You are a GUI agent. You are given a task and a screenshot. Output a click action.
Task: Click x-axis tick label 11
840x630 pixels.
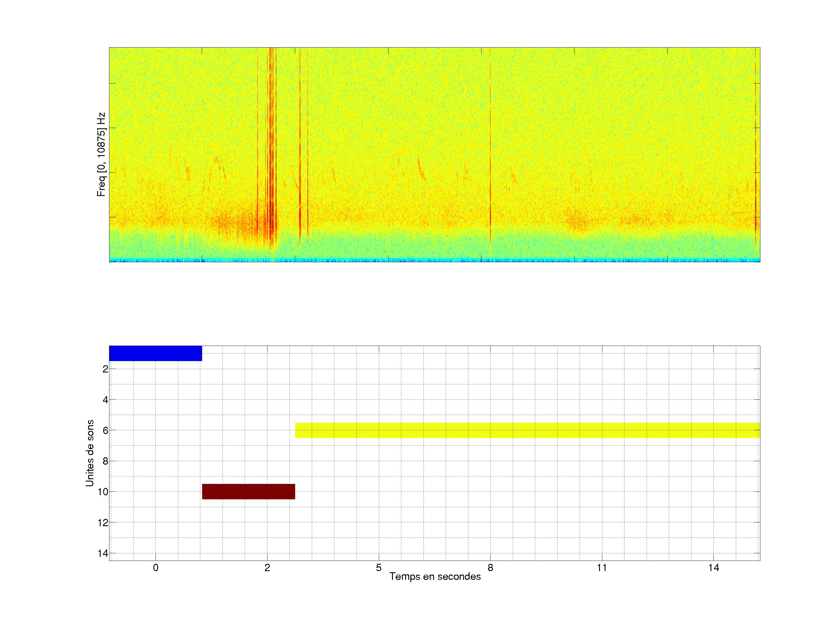click(x=601, y=568)
